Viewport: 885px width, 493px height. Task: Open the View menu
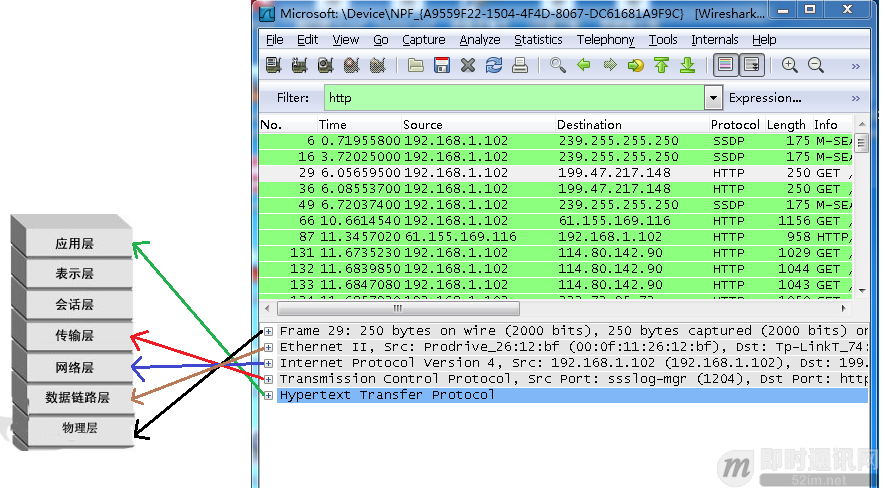(x=345, y=40)
